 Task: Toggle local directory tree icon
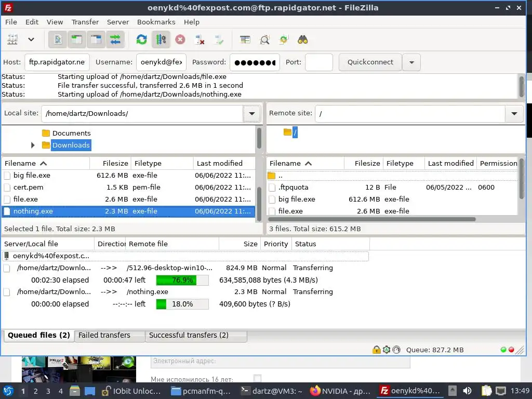coord(77,39)
